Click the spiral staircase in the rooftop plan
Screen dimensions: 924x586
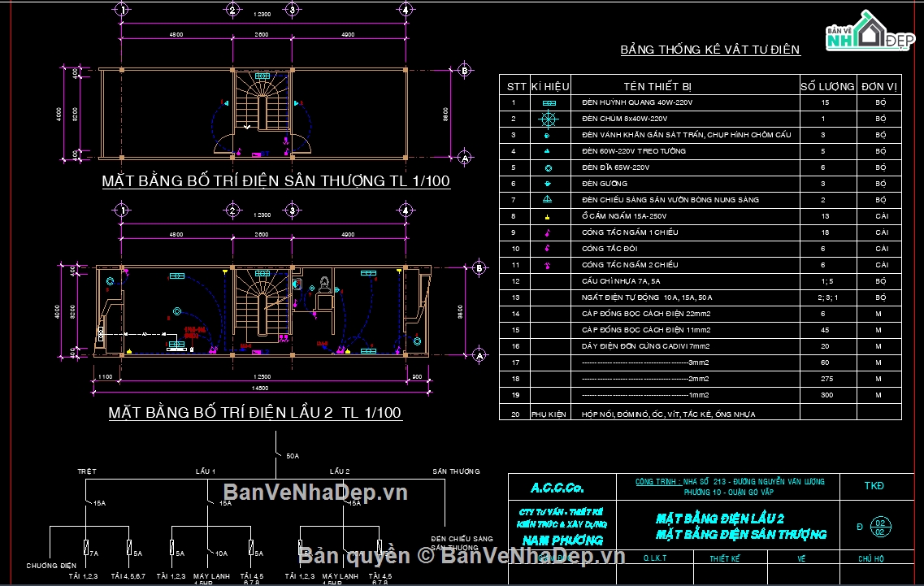click(262, 100)
